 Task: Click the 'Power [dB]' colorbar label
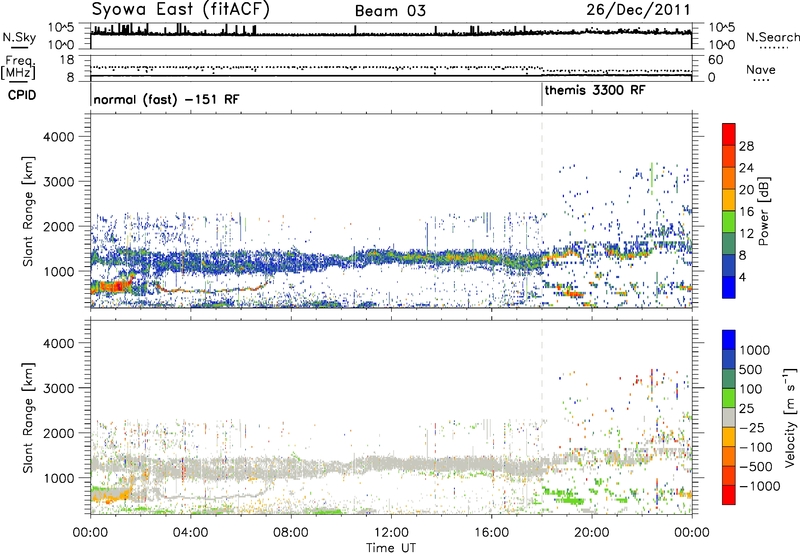click(763, 211)
